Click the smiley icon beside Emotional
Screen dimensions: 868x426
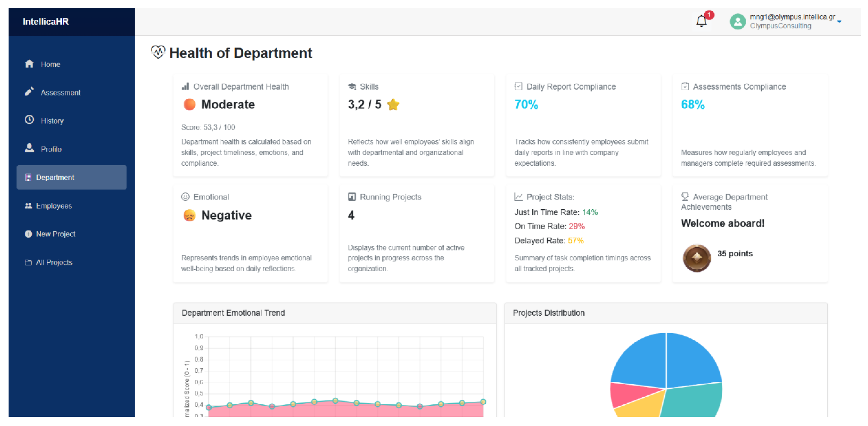point(185,197)
